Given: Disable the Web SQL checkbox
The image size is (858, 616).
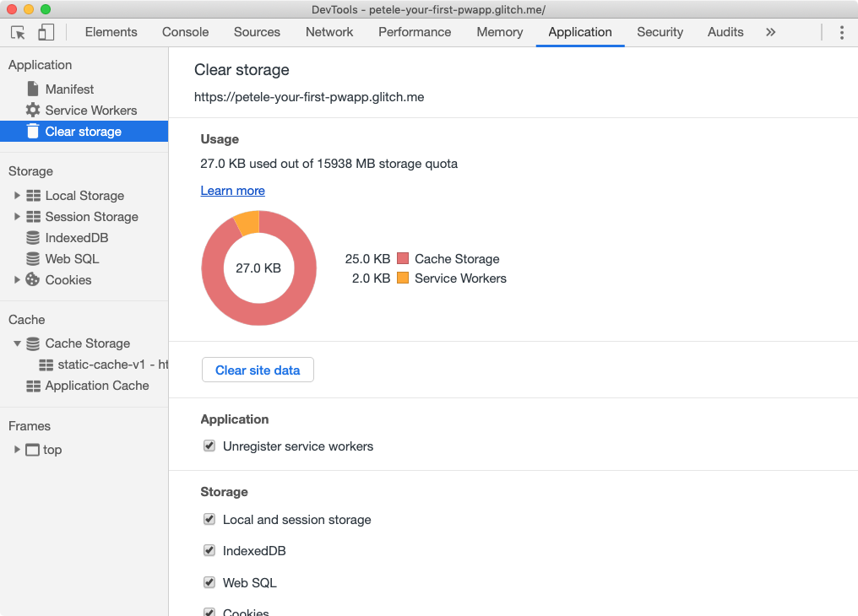Looking at the screenshot, I should point(209,582).
